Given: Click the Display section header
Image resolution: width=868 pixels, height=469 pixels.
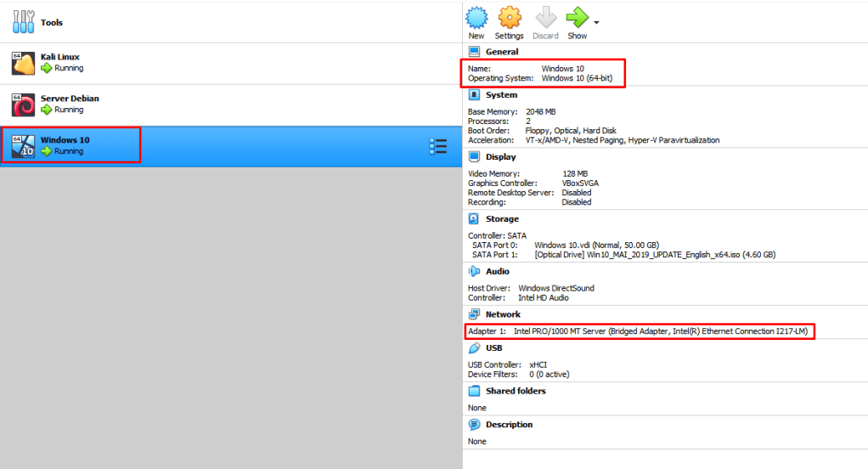Looking at the screenshot, I should (x=501, y=157).
